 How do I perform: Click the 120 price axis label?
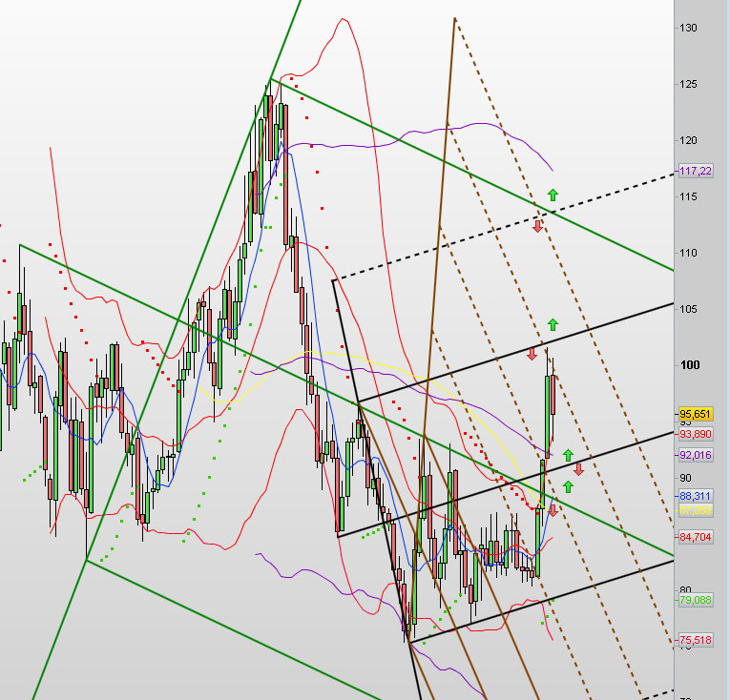click(x=689, y=140)
